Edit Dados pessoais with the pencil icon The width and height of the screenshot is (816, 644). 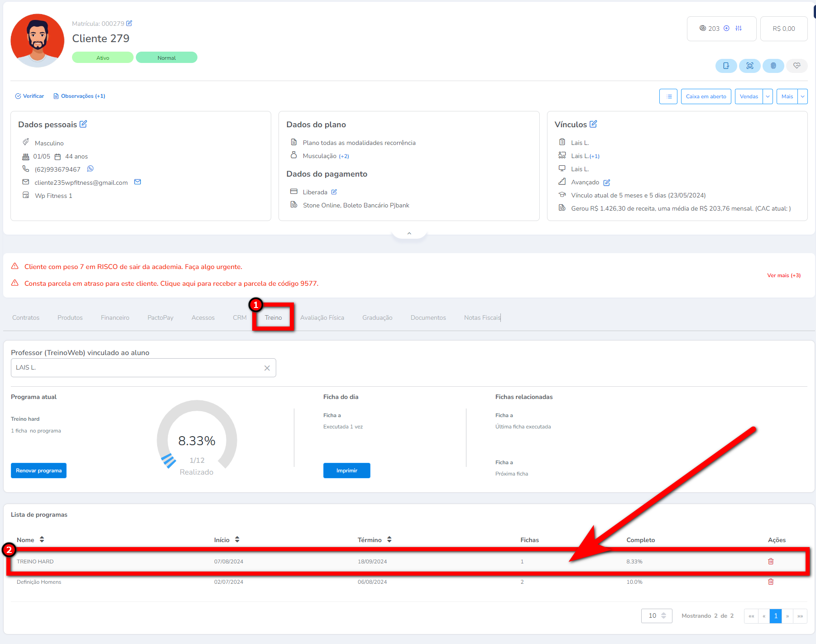[83, 124]
